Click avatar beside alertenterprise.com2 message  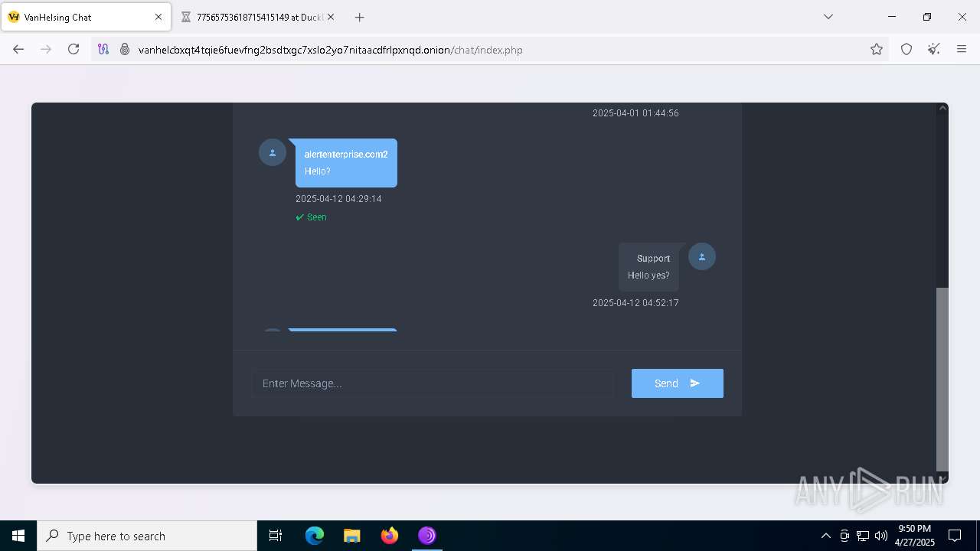[x=273, y=152]
